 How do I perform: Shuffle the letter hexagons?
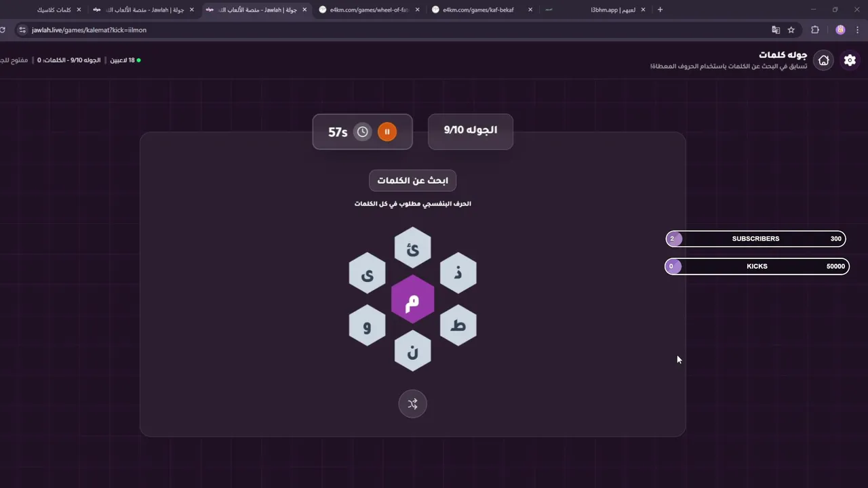[x=412, y=404]
